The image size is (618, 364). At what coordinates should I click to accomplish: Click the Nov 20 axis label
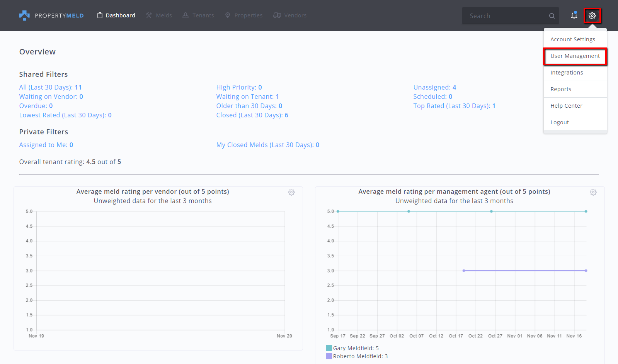point(284,336)
